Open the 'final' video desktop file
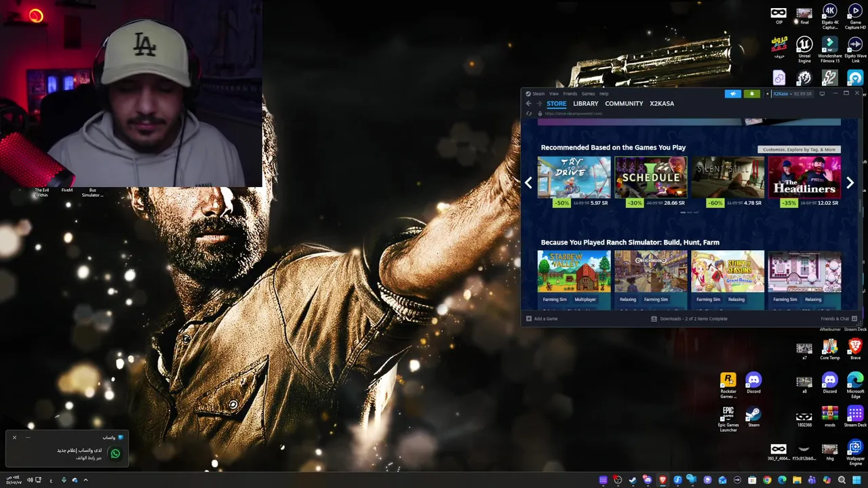The height and width of the screenshot is (488, 868). 804,16
